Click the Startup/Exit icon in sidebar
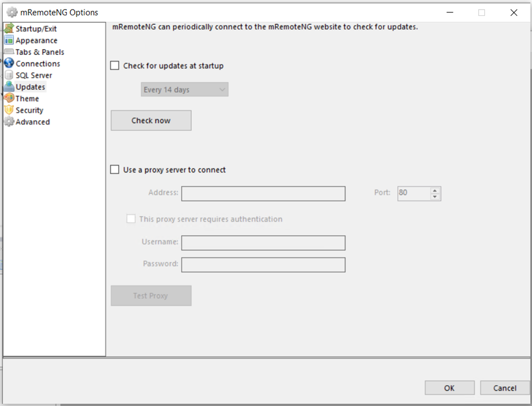 [x=9, y=28]
